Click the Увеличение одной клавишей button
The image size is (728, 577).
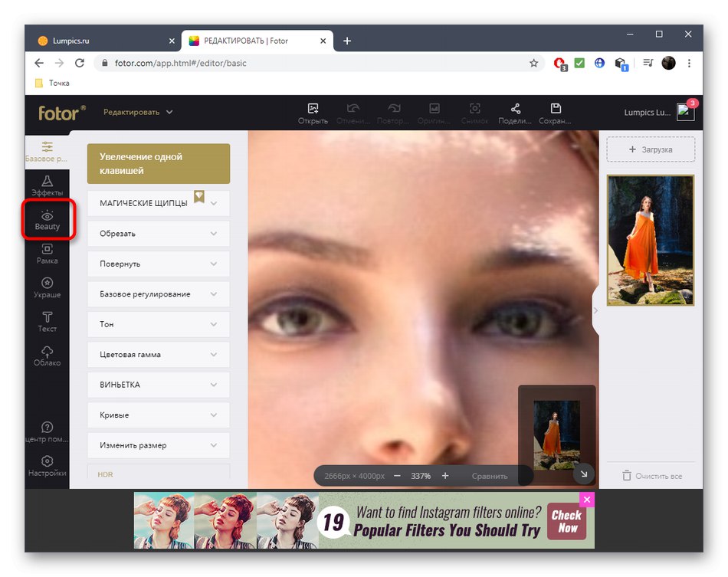coord(159,163)
